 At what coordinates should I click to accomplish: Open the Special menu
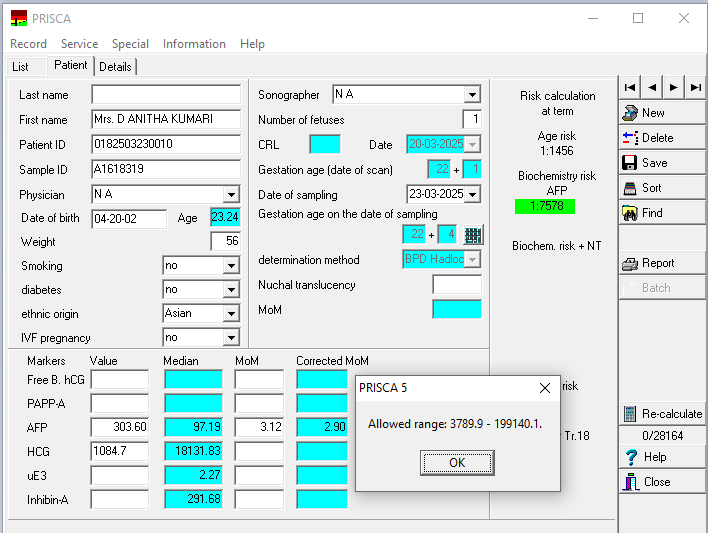(130, 44)
